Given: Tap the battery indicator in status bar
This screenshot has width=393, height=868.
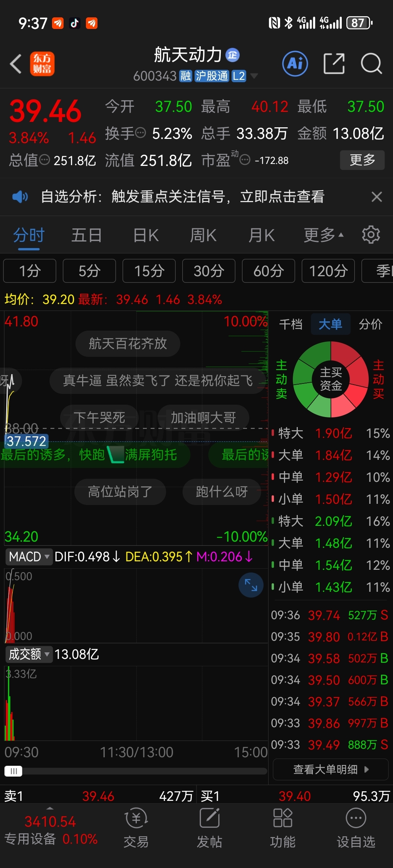Looking at the screenshot, I should tap(359, 23).
